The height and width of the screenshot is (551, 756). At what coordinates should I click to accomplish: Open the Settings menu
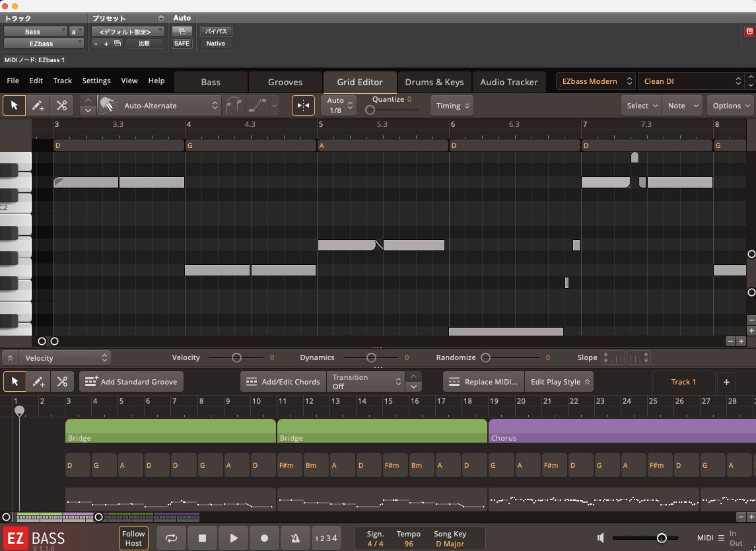click(x=96, y=81)
